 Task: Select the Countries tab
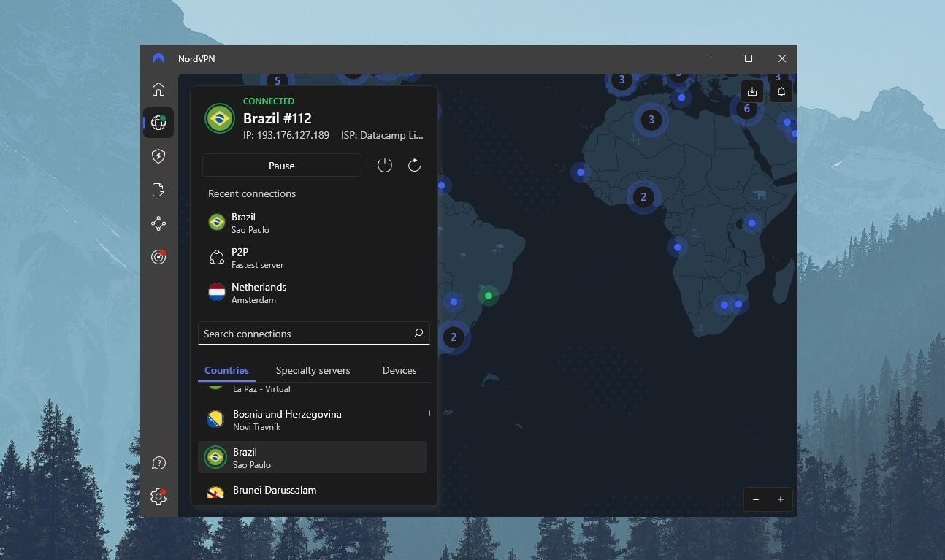coord(226,370)
